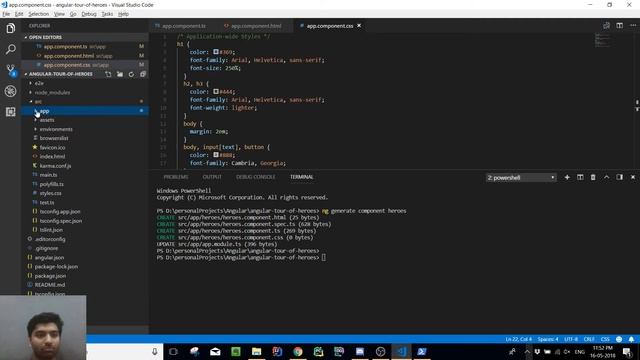Refresh the explorer file tree

point(131,74)
